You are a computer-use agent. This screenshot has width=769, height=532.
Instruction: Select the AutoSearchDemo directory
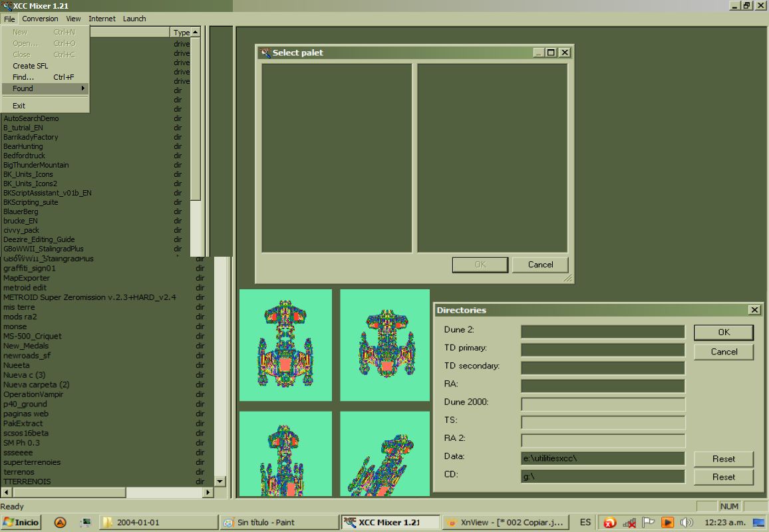31,118
